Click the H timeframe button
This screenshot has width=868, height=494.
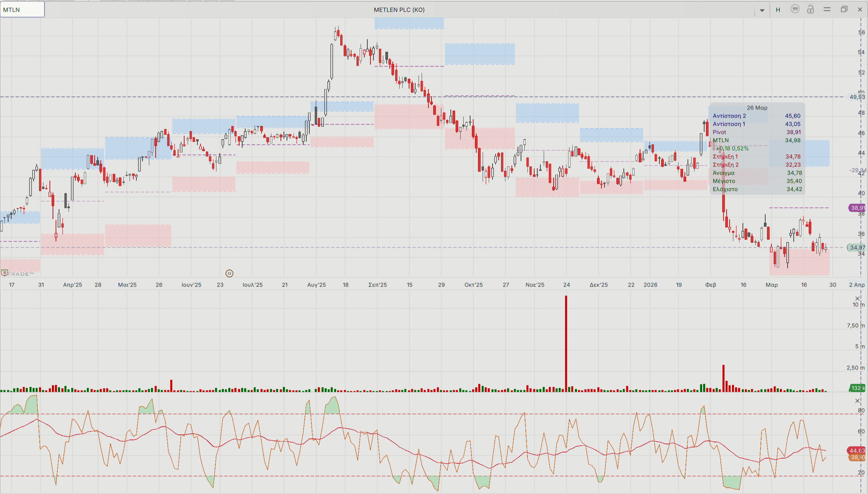click(x=778, y=10)
